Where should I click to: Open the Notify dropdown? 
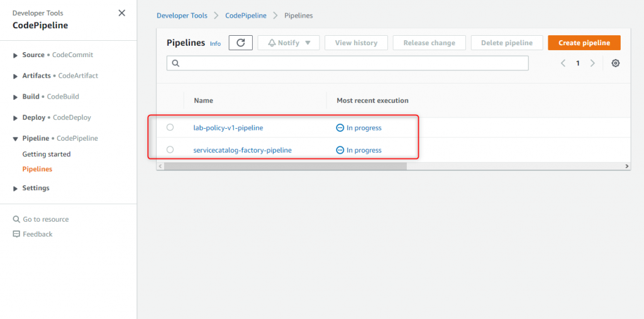point(289,43)
